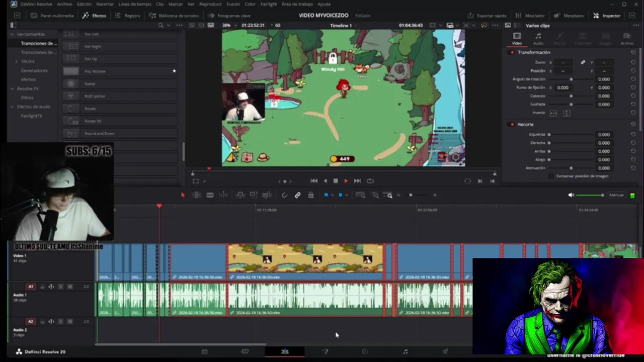
Task: Adjust the green volume slider
Action: pyautogui.click(x=590, y=195)
